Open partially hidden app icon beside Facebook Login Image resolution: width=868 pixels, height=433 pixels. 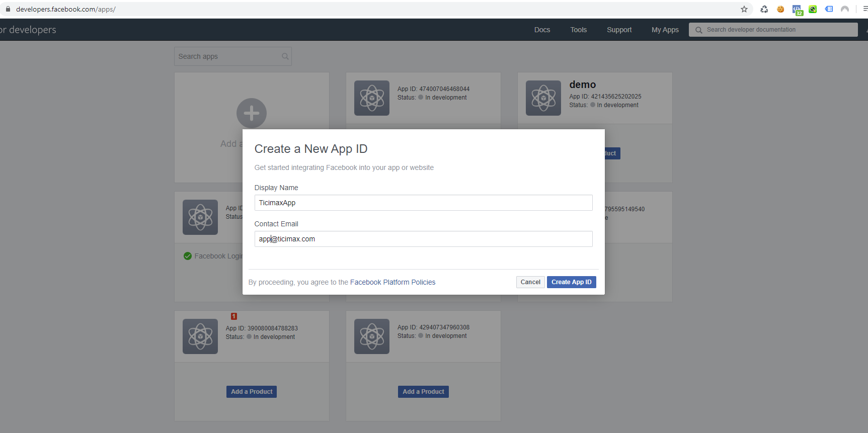(x=200, y=217)
